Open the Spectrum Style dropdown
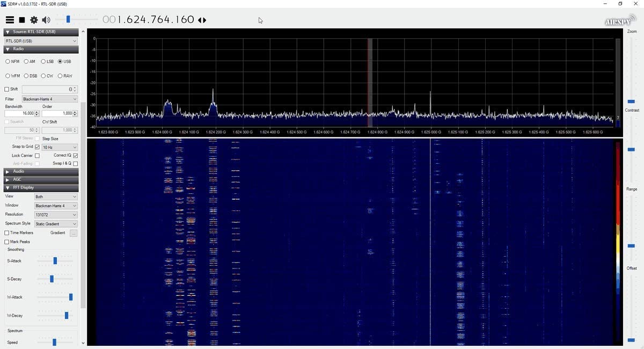This screenshot has width=644, height=349. (x=56, y=224)
